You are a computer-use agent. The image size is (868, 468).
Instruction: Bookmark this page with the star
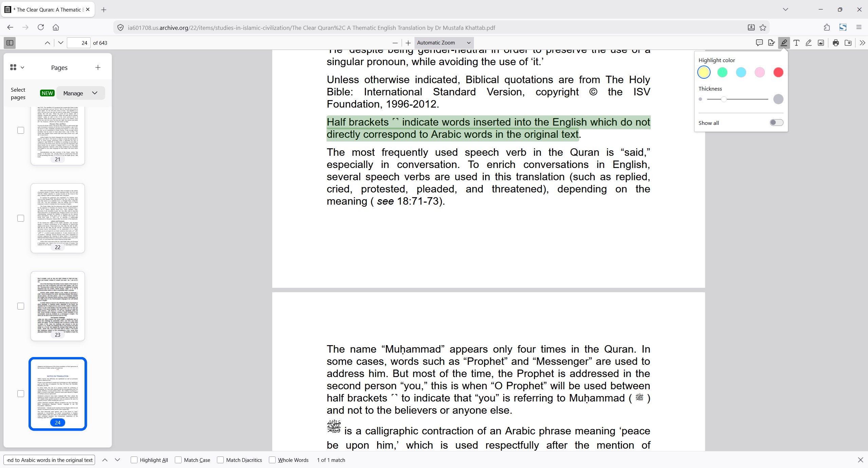(763, 27)
